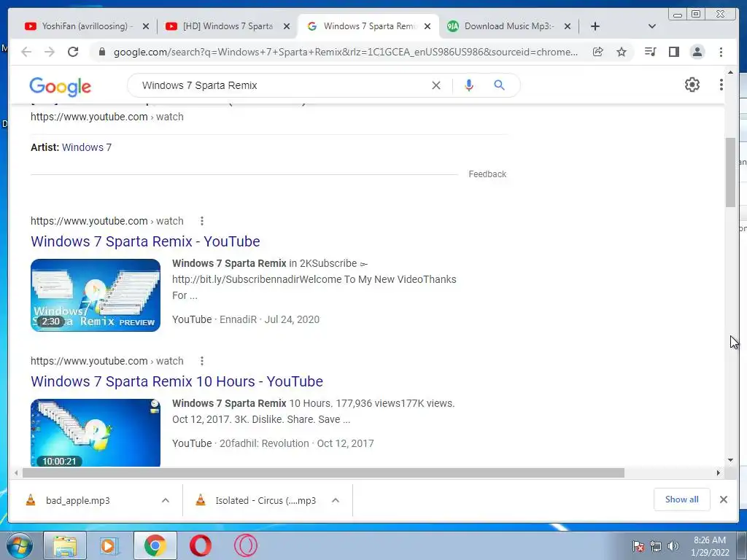The image size is (747, 560).
Task: Open Windows 7 Sparta Remix 10 Hours link
Action: pyautogui.click(x=177, y=381)
